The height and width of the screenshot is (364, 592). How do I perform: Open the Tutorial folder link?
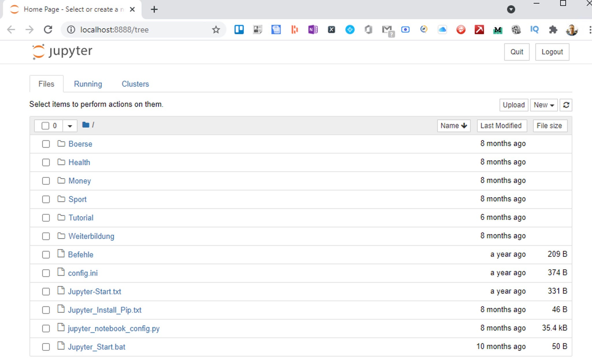(81, 218)
